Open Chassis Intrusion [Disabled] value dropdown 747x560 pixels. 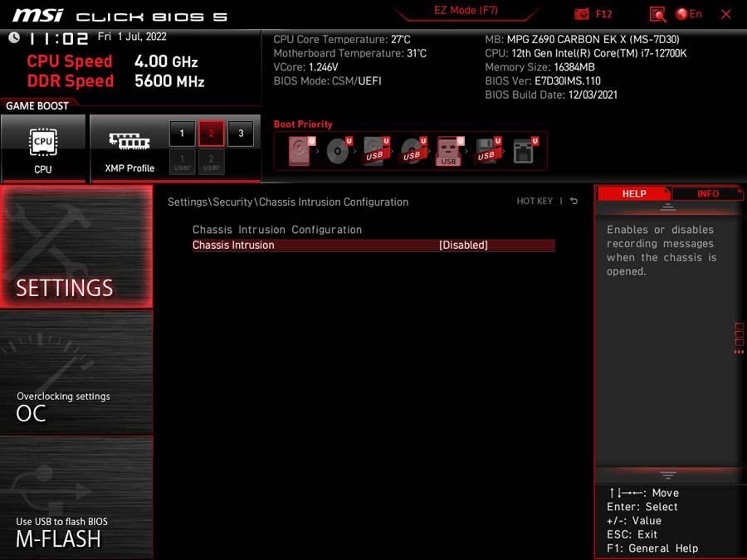tap(463, 246)
